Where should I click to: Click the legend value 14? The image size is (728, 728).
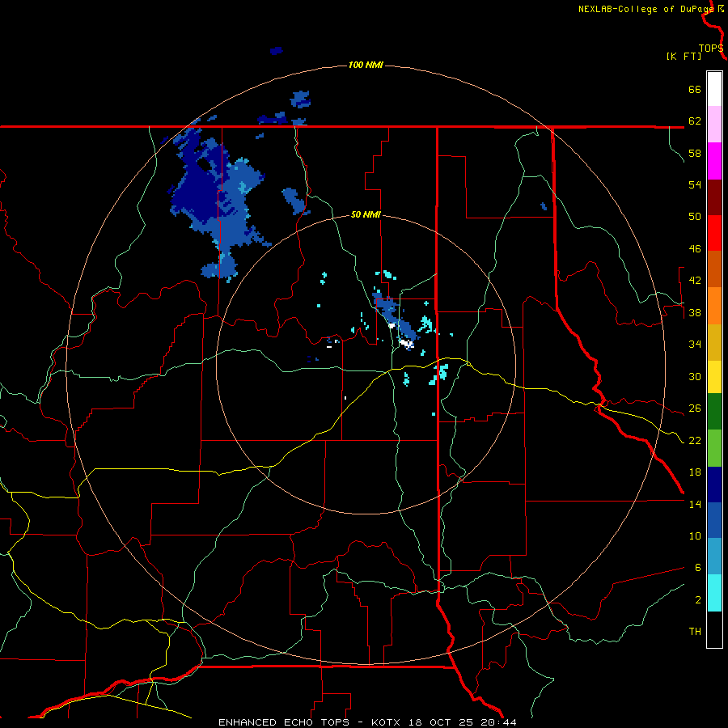pos(695,504)
